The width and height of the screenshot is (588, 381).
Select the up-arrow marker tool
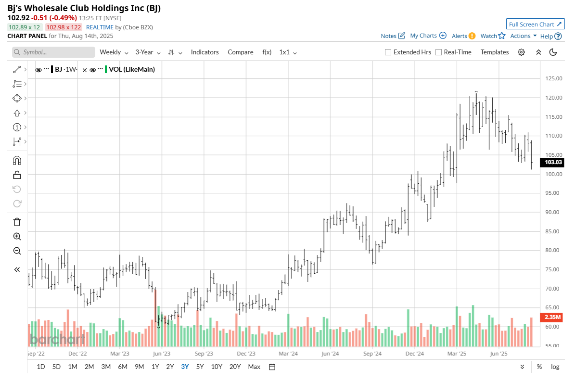coord(17,113)
